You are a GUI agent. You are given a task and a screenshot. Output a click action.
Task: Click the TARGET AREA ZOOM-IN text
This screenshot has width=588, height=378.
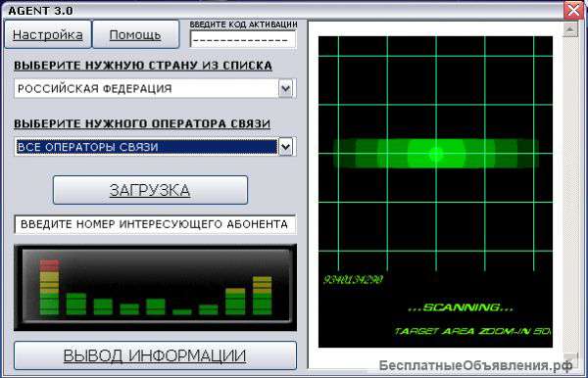[472, 331]
